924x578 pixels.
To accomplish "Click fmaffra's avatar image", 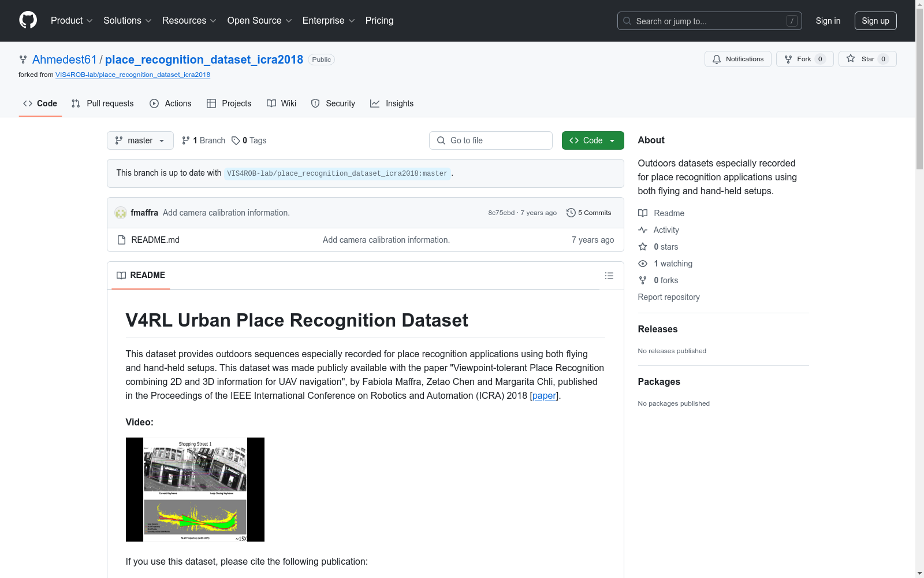I will click(x=121, y=213).
